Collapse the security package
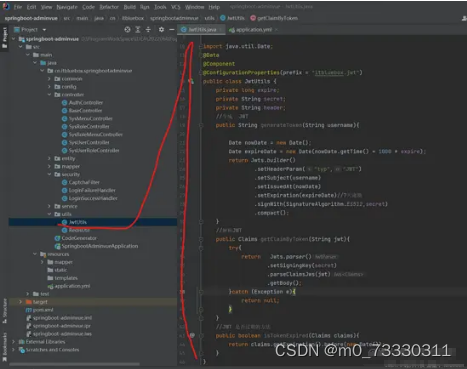 49,174
